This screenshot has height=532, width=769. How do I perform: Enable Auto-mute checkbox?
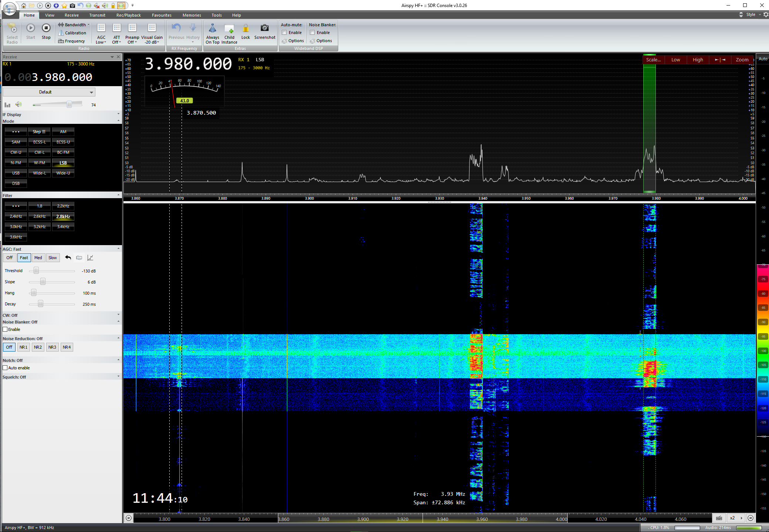point(284,33)
